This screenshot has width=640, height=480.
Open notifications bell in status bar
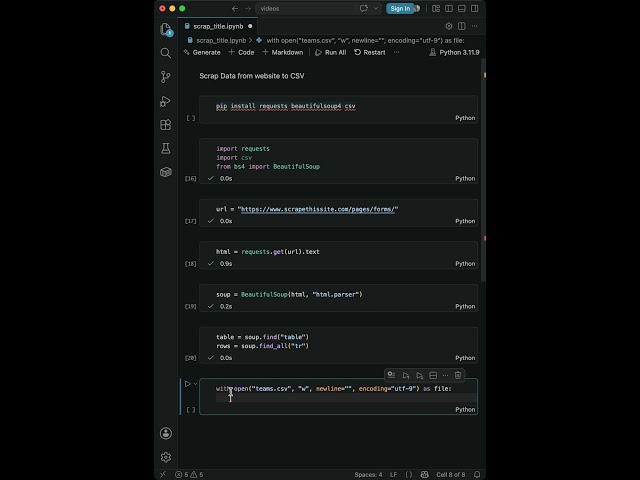[477, 474]
